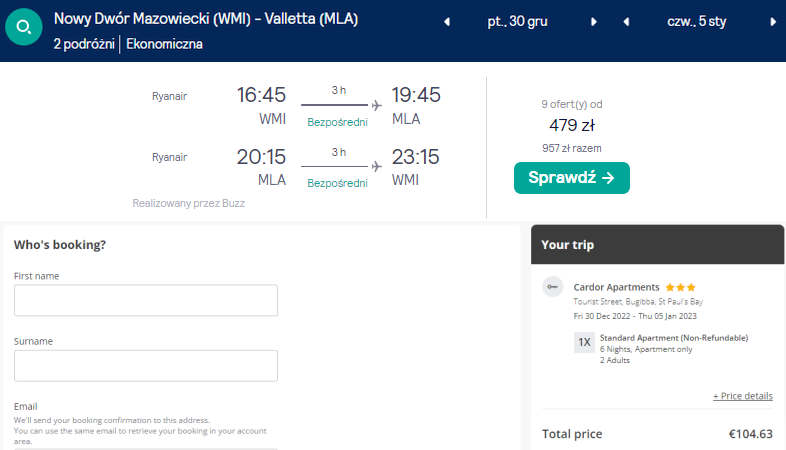Click the return flight airplane icon

point(377,165)
